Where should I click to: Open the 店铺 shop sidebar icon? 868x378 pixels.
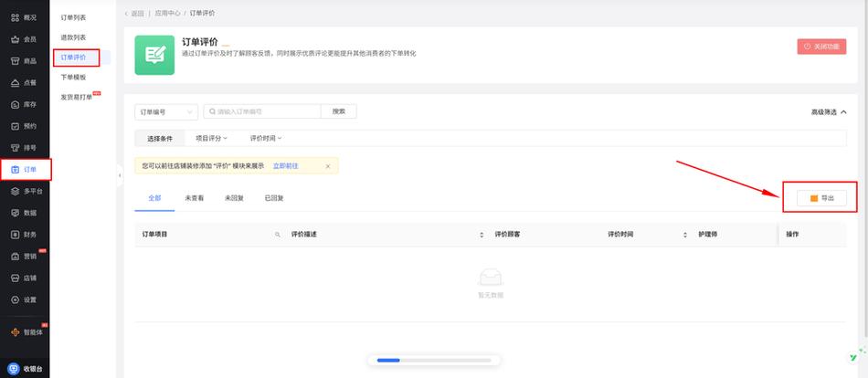tap(16, 278)
